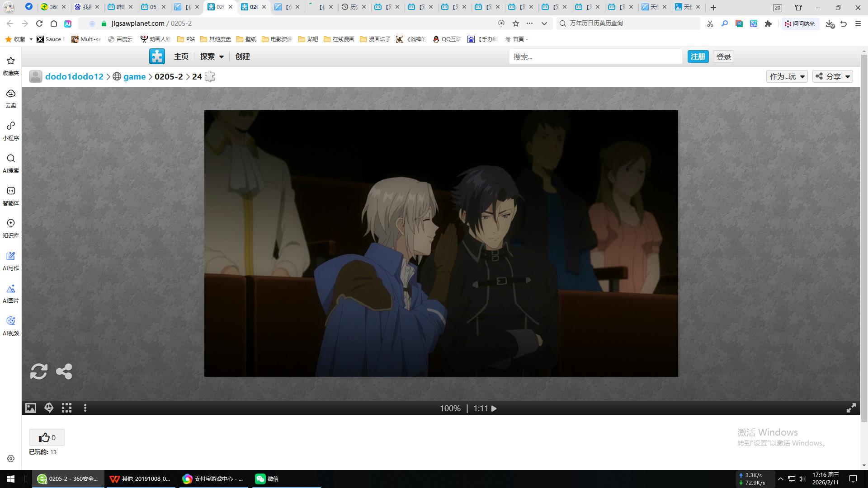Open the 创建 menu item
This screenshot has width=868, height=488.
pos(242,56)
